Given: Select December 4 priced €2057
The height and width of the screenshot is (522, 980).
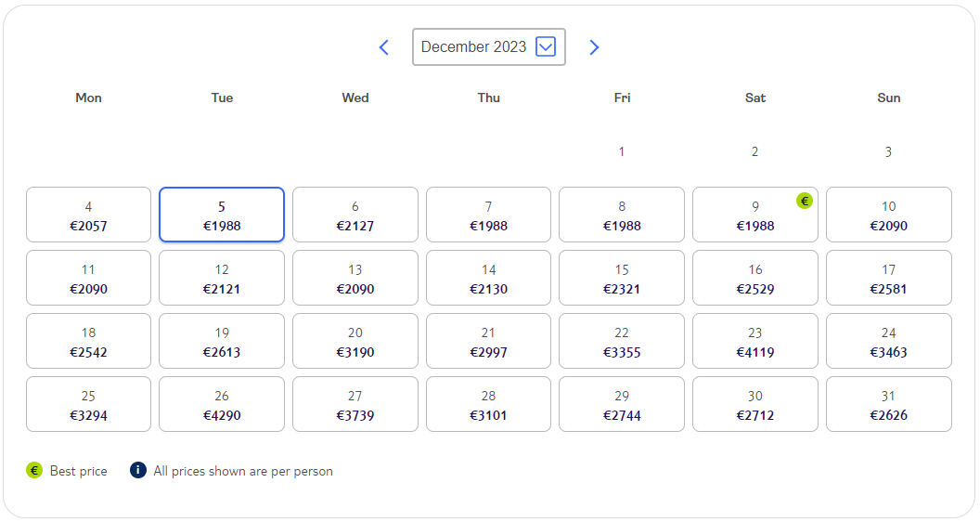Looking at the screenshot, I should [88, 215].
